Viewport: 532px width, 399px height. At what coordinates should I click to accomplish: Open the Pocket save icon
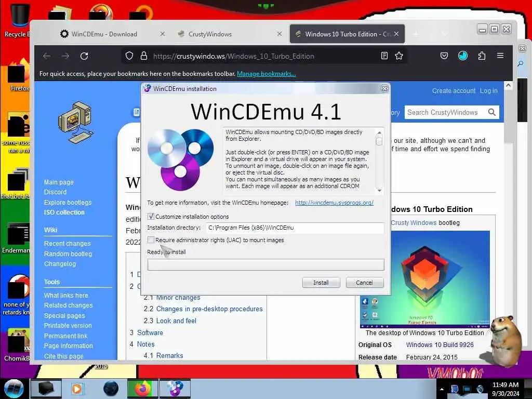point(444,56)
